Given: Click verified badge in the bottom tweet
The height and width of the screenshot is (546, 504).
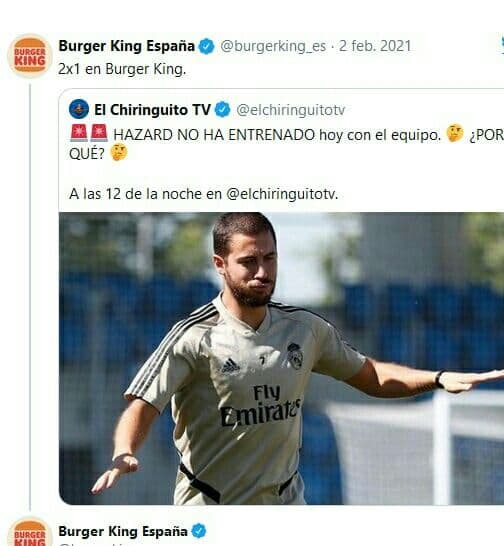Looking at the screenshot, I should pyautogui.click(x=199, y=531).
